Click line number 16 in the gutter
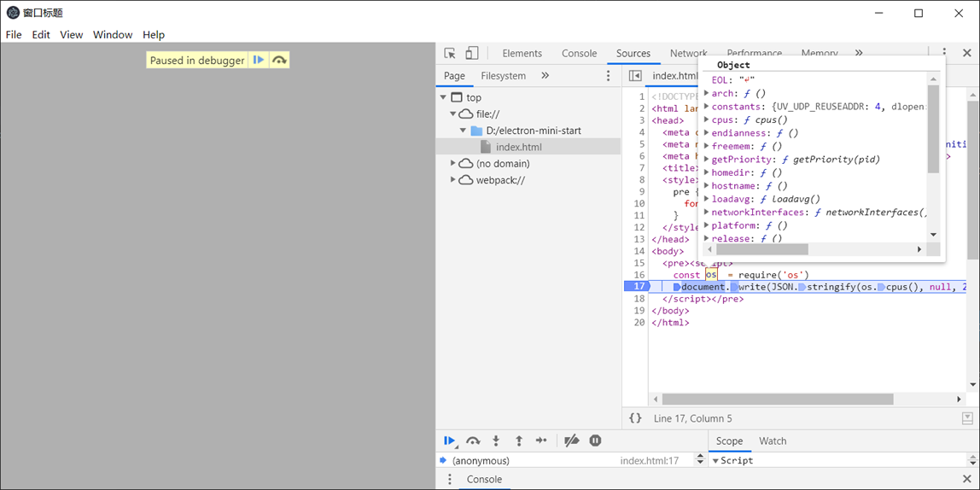980x490 pixels. point(639,274)
